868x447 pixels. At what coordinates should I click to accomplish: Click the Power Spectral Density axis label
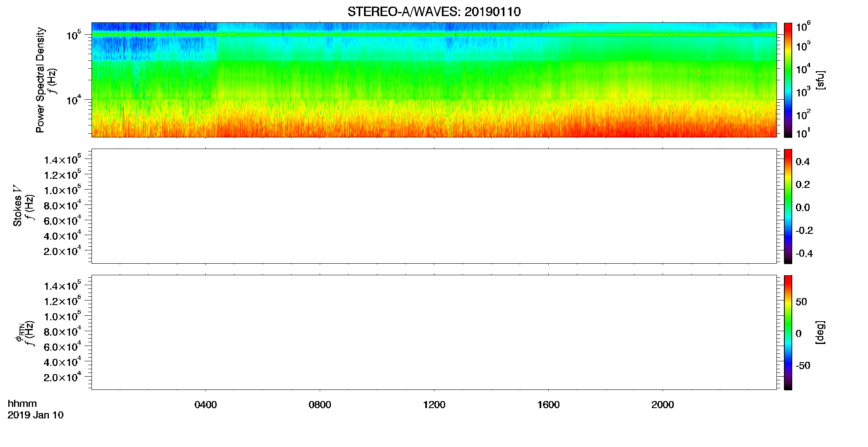[40, 80]
